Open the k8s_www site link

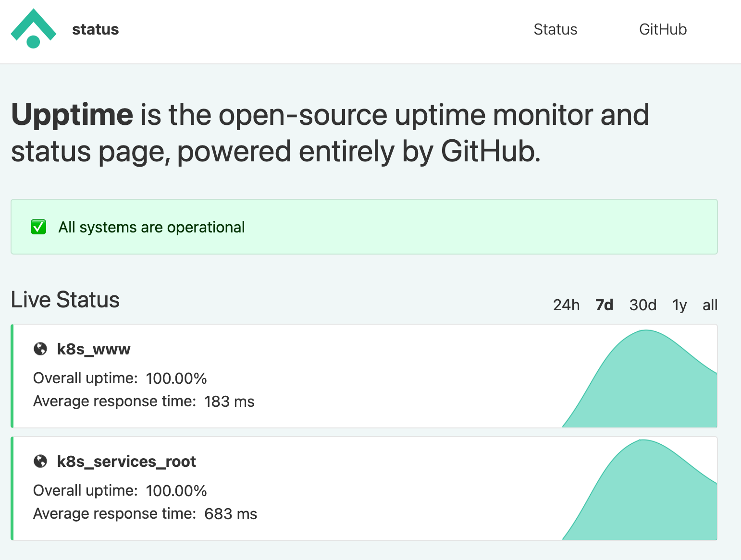click(94, 349)
